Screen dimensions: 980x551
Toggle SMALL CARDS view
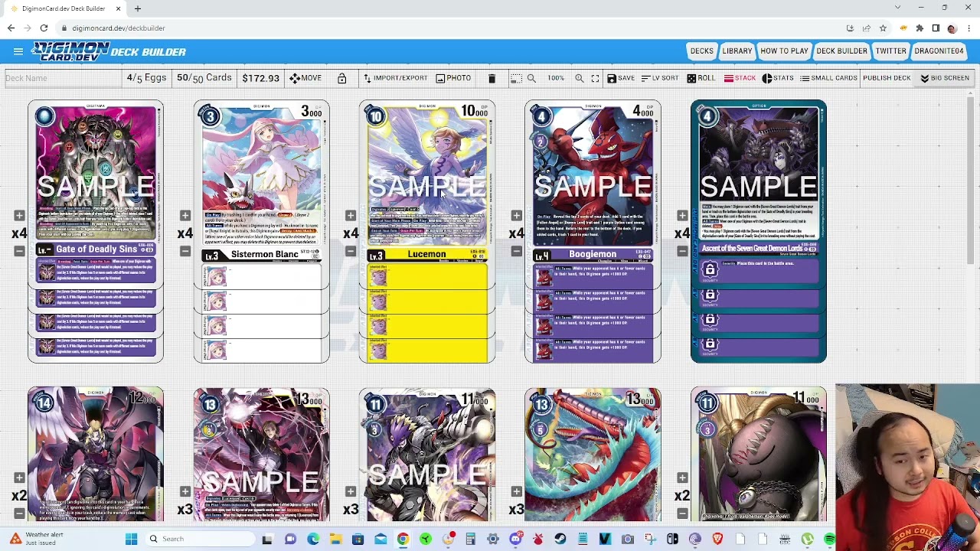[828, 78]
